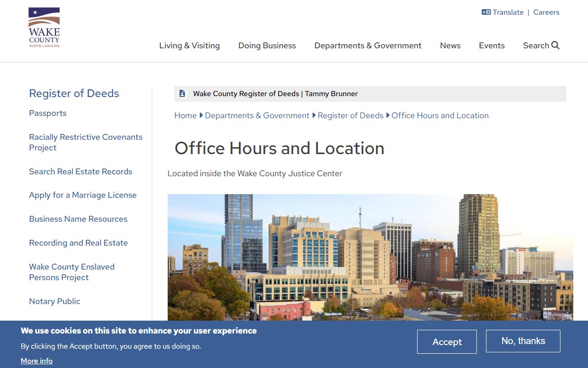The height and width of the screenshot is (368, 588).
Task: Click the downtown skyline photo
Action: pyautogui.click(x=370, y=257)
